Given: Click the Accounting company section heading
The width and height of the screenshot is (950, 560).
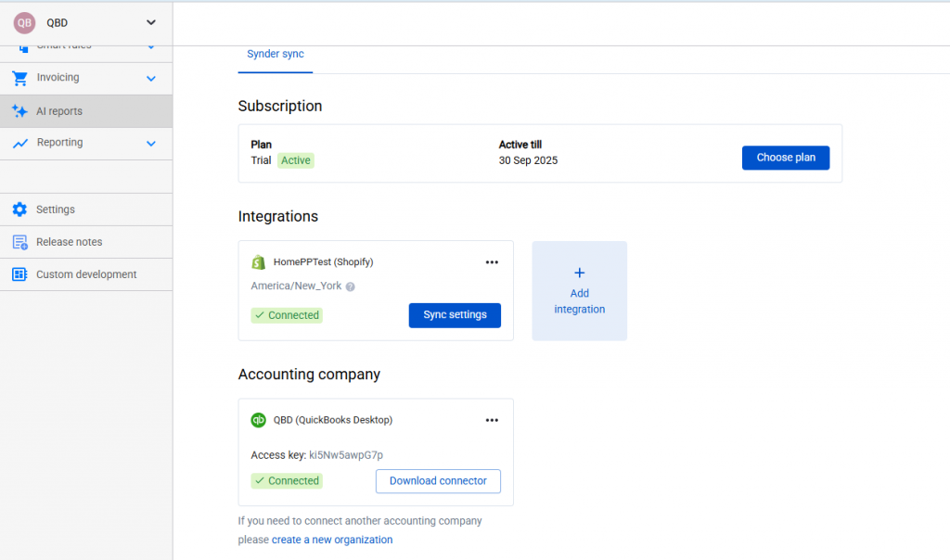Looking at the screenshot, I should pyautogui.click(x=309, y=375).
